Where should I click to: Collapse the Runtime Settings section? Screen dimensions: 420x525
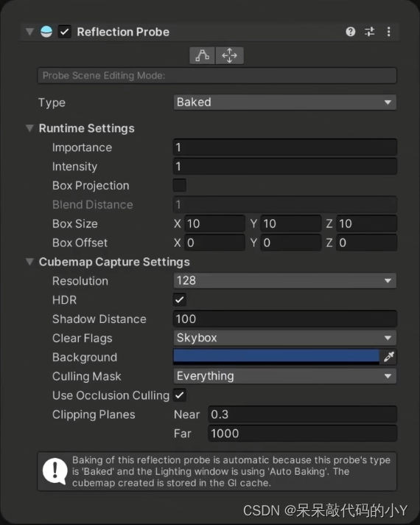tap(29, 128)
